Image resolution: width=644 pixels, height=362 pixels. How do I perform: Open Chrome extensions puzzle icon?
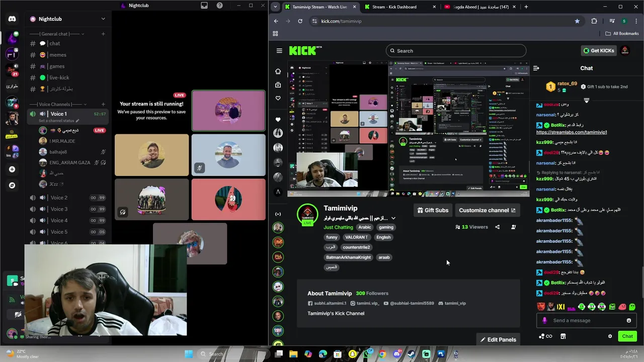click(x=594, y=21)
